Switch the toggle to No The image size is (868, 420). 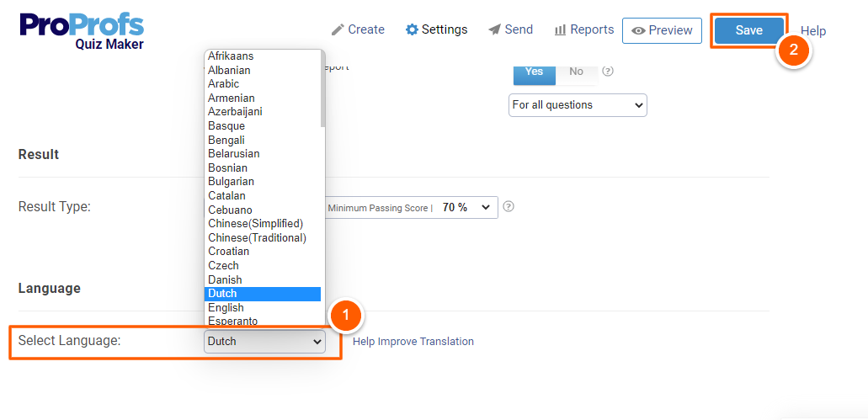click(x=576, y=72)
